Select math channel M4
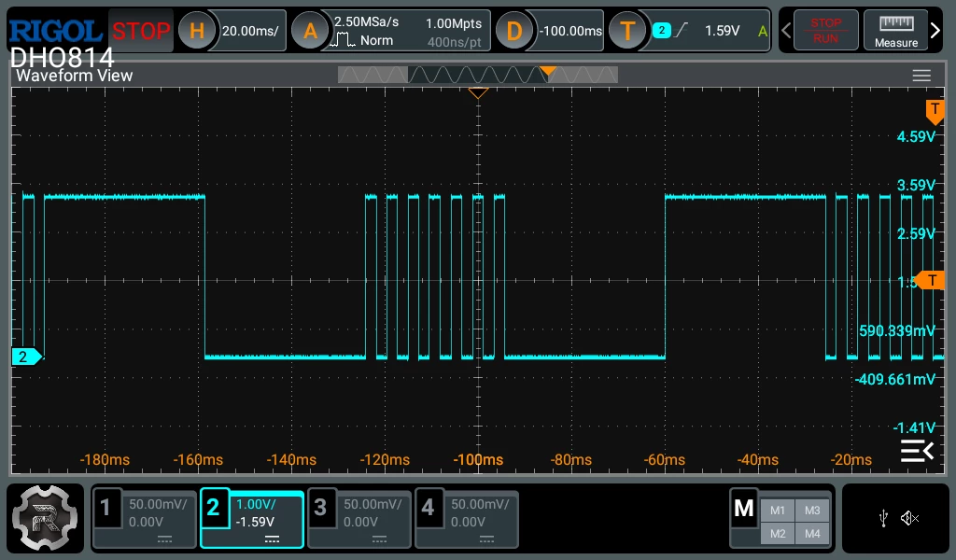Viewport: 956px width, 560px height. coord(812,534)
